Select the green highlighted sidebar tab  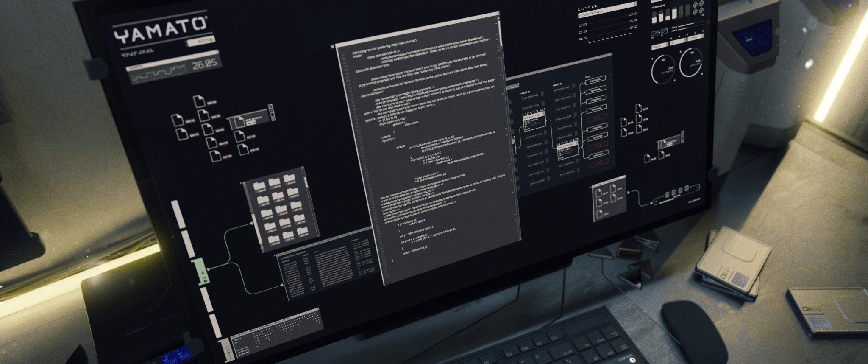click(x=202, y=272)
